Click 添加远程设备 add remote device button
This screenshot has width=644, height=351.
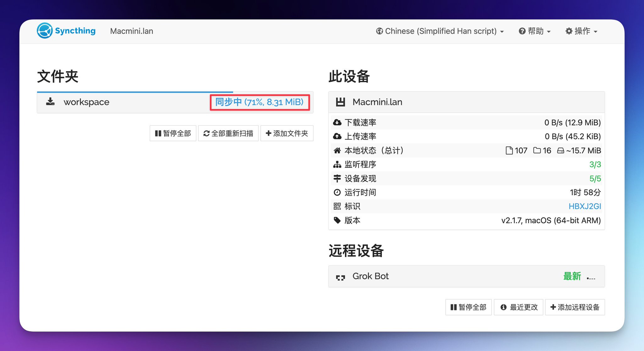[x=575, y=307]
